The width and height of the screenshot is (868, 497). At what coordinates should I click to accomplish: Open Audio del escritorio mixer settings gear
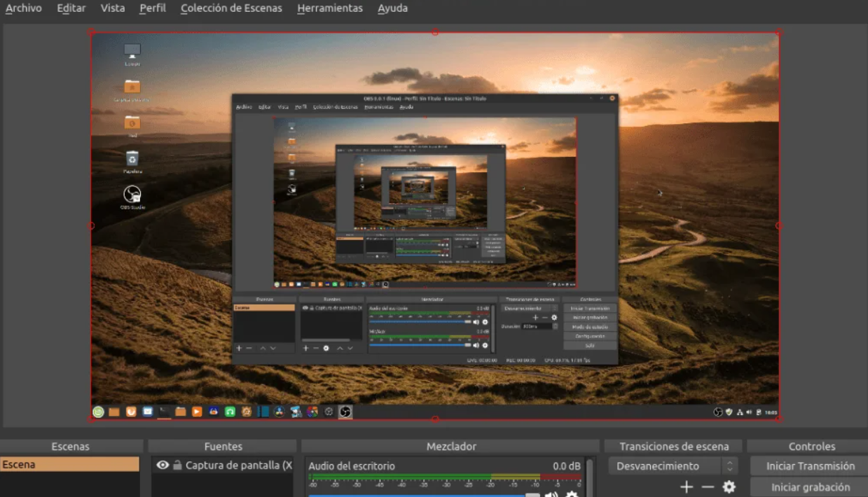(x=572, y=494)
